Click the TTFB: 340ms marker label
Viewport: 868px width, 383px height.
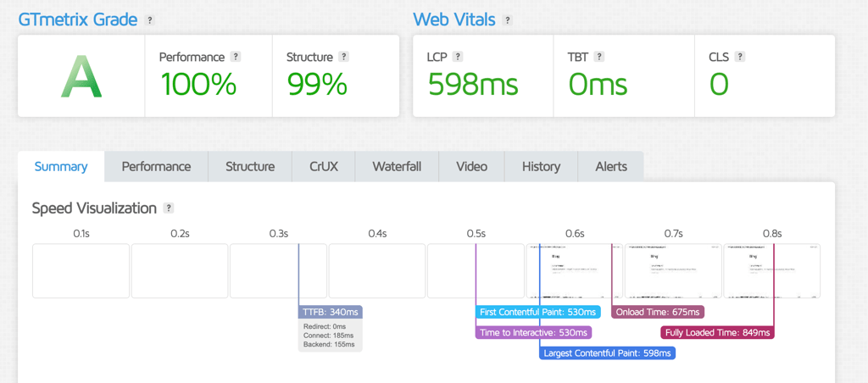pyautogui.click(x=331, y=312)
